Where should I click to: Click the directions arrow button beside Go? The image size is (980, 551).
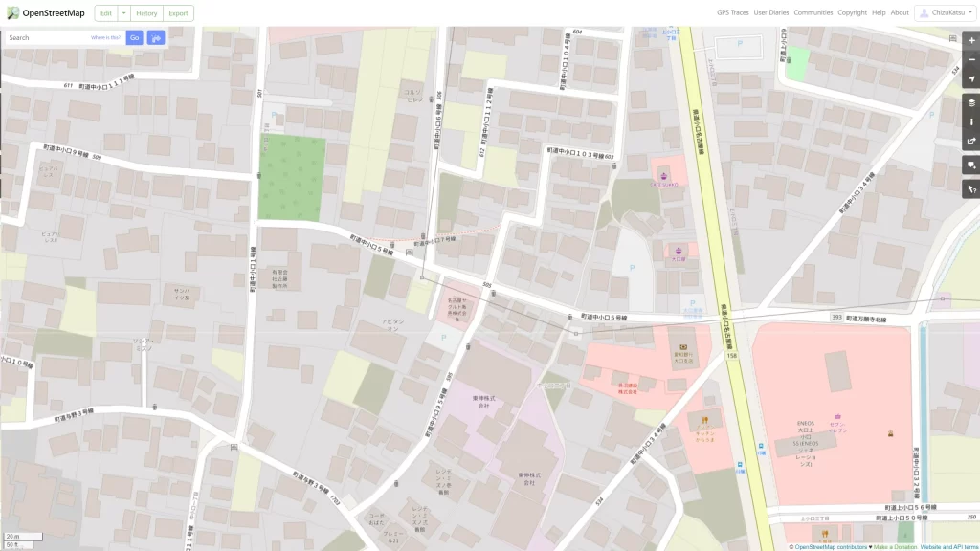pos(156,38)
